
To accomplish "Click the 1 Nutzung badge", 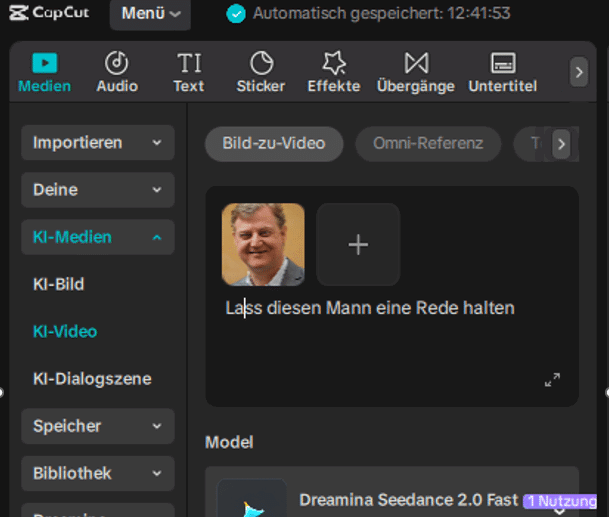I will [560, 501].
